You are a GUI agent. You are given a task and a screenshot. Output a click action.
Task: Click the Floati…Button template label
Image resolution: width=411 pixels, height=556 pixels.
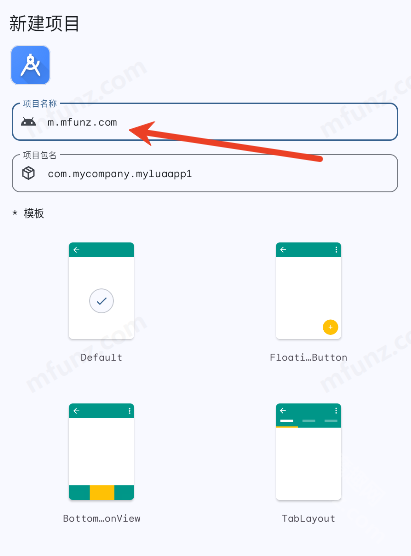point(309,357)
